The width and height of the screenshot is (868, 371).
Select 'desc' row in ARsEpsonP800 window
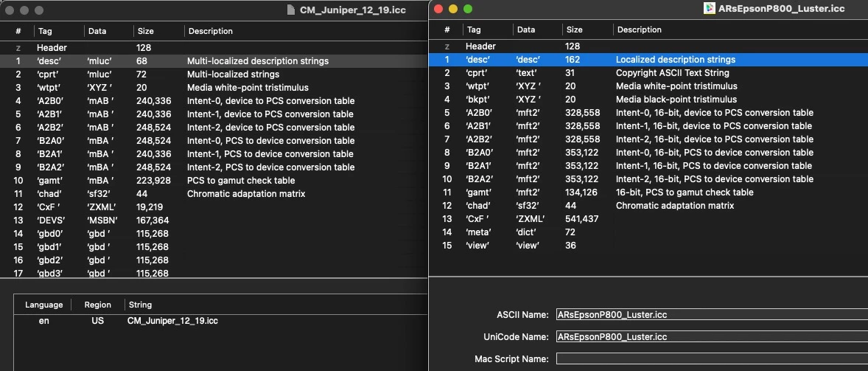pos(648,59)
